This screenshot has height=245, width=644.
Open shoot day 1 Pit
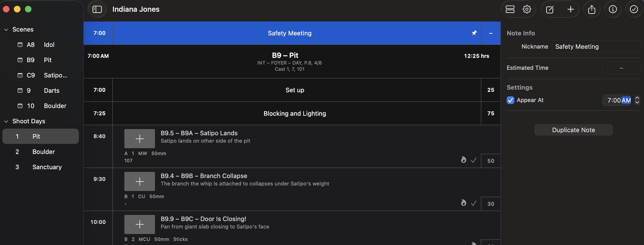40,136
